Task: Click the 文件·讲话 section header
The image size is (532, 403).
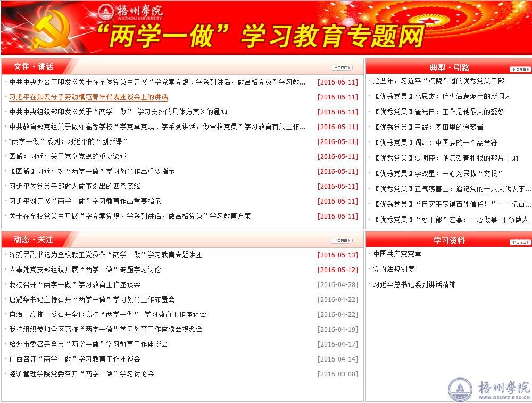Action: [x=33, y=67]
